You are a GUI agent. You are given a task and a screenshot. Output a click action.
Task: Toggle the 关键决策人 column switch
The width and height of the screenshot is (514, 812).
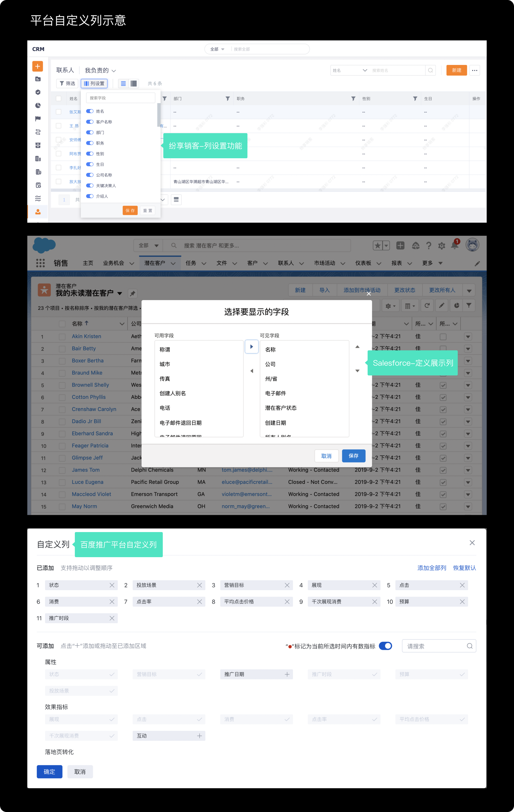tap(90, 186)
